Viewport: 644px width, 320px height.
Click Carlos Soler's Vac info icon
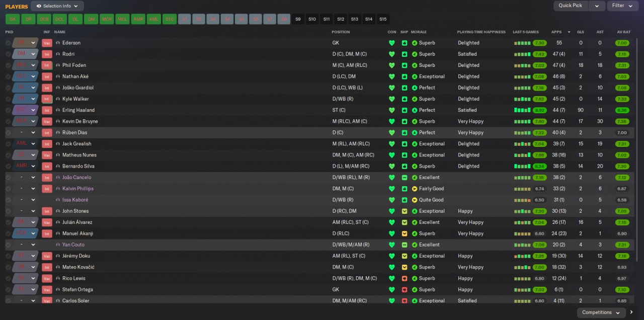point(47,301)
